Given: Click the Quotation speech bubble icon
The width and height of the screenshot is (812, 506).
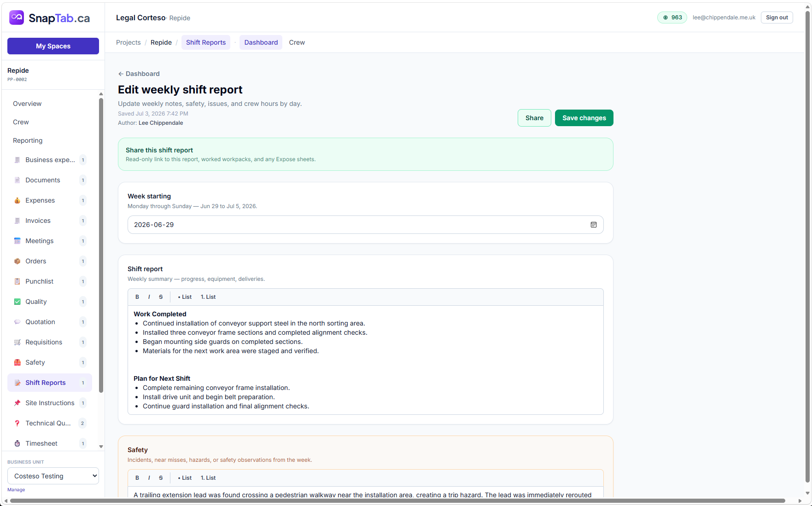Looking at the screenshot, I should (17, 322).
